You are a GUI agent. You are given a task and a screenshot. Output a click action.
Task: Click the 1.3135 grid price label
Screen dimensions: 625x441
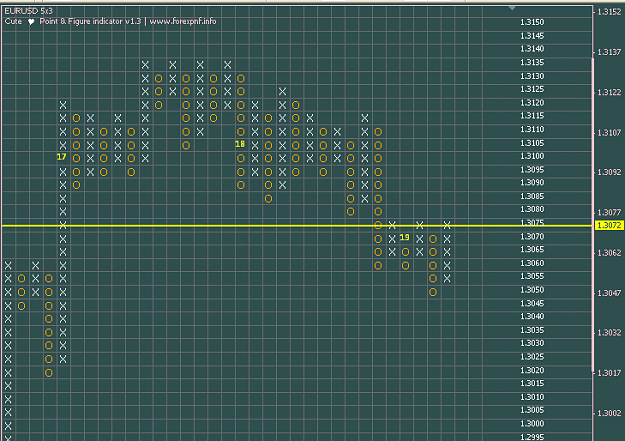pyautogui.click(x=532, y=63)
